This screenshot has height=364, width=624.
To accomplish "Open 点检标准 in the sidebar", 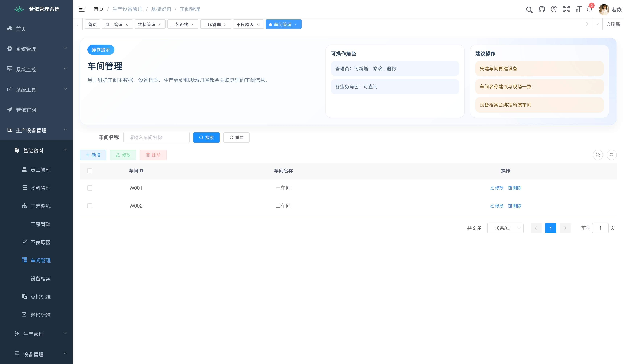I will point(36,297).
